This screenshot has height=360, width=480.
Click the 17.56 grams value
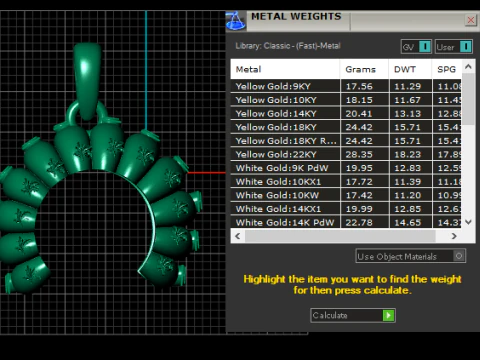359,86
